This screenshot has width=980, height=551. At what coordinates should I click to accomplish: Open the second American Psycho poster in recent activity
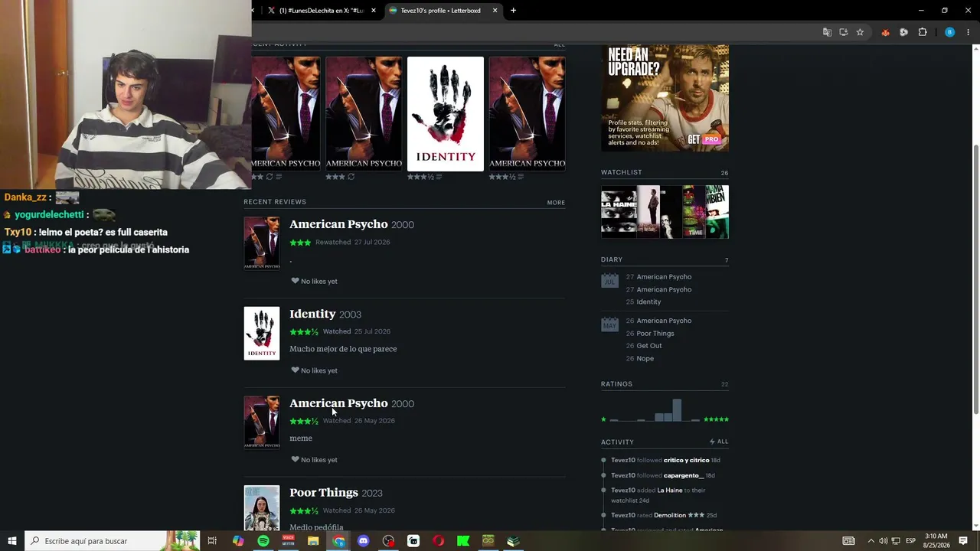coord(364,113)
